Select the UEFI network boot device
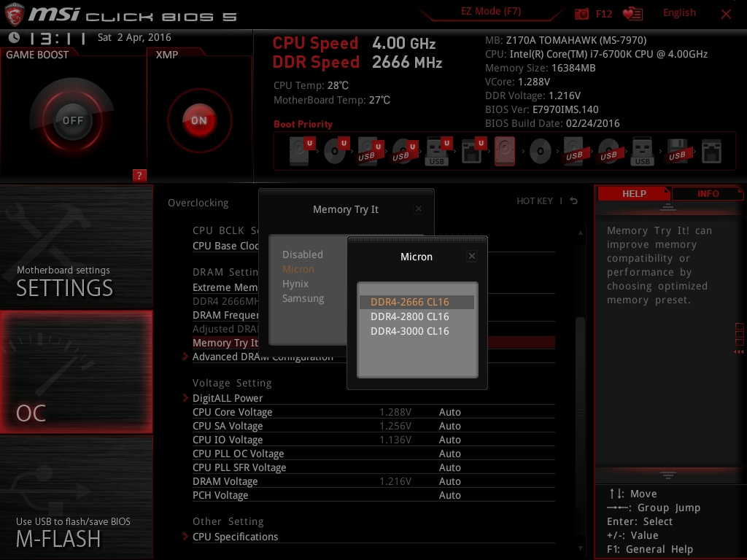Viewport: 747px width, 560px height. 473,151
